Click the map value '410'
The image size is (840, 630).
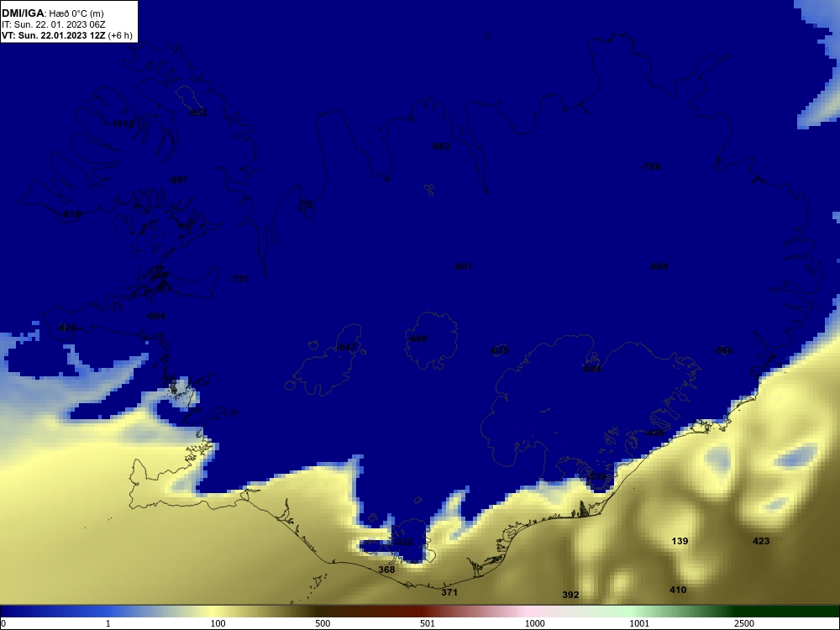(x=678, y=590)
